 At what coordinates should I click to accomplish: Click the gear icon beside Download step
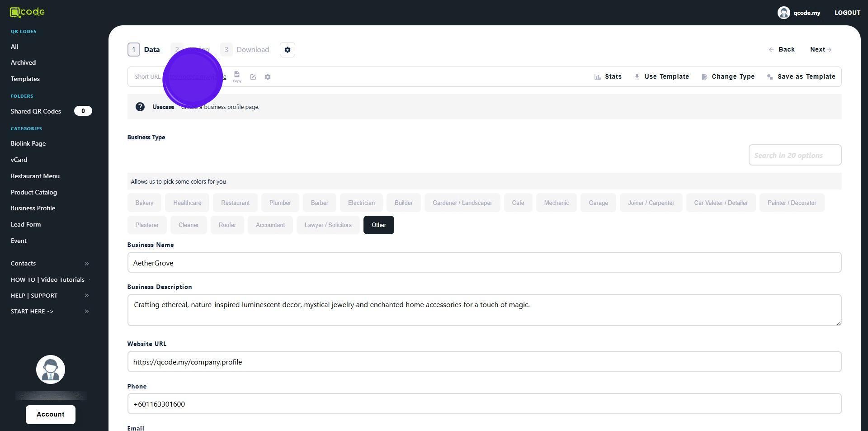coord(288,50)
